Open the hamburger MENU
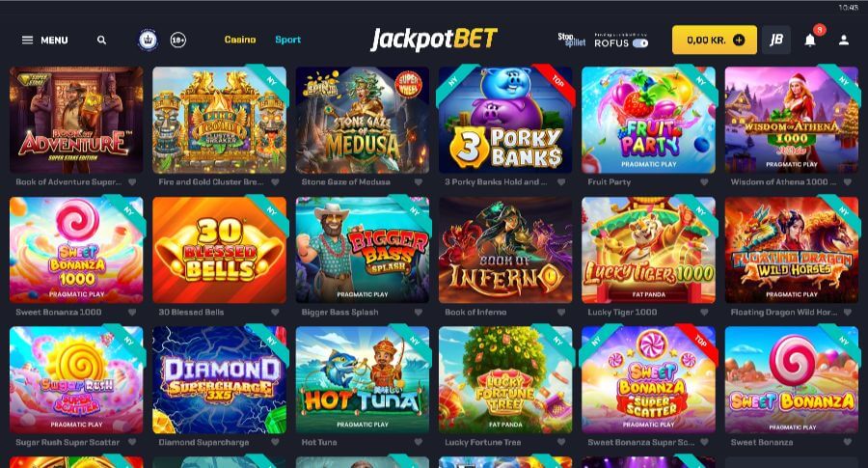This screenshot has width=868, height=468. (44, 40)
